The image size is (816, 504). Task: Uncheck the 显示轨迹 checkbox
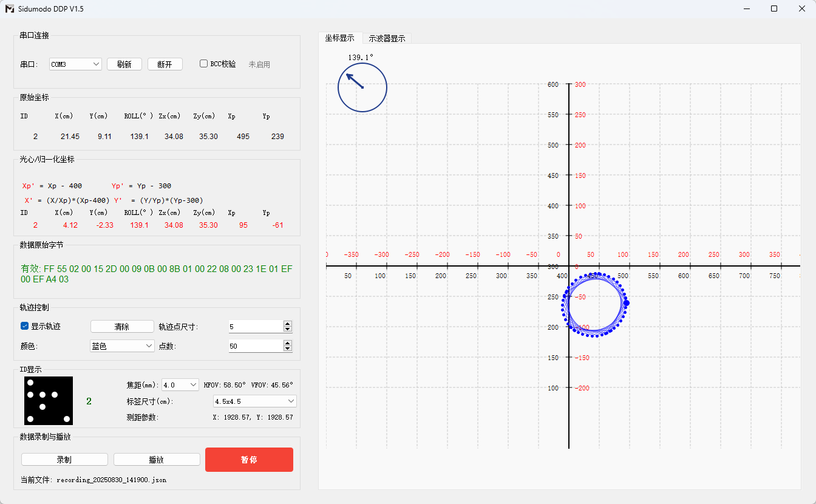(x=25, y=326)
